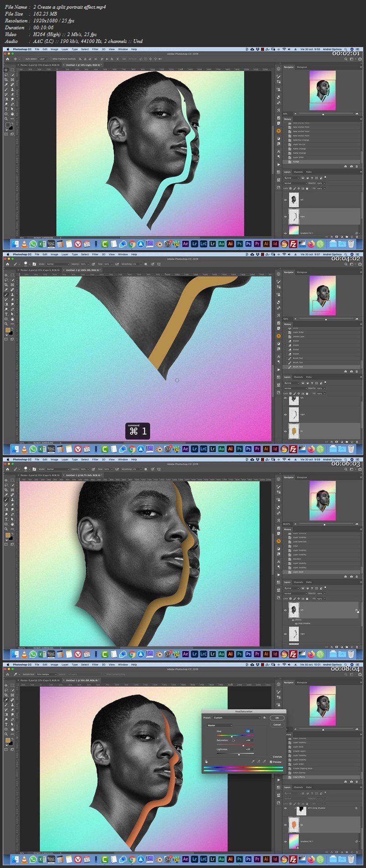The width and height of the screenshot is (366, 868).
Task: Collapse effects arrow on 'left' layer, 00:06:03 frame
Action: click(360, 610)
